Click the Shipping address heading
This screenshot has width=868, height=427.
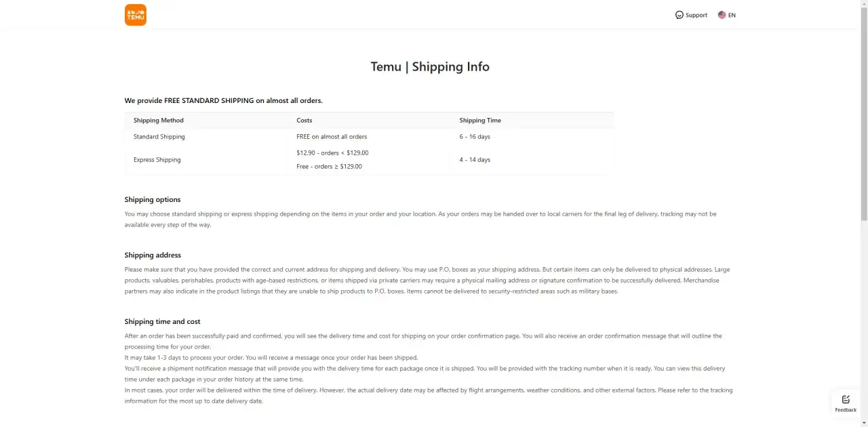[153, 256]
